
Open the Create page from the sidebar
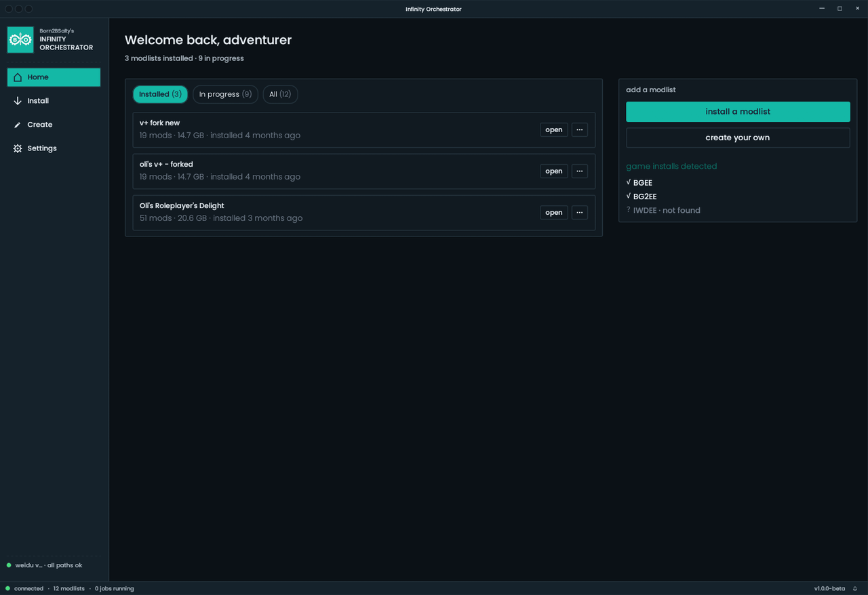coord(54,125)
